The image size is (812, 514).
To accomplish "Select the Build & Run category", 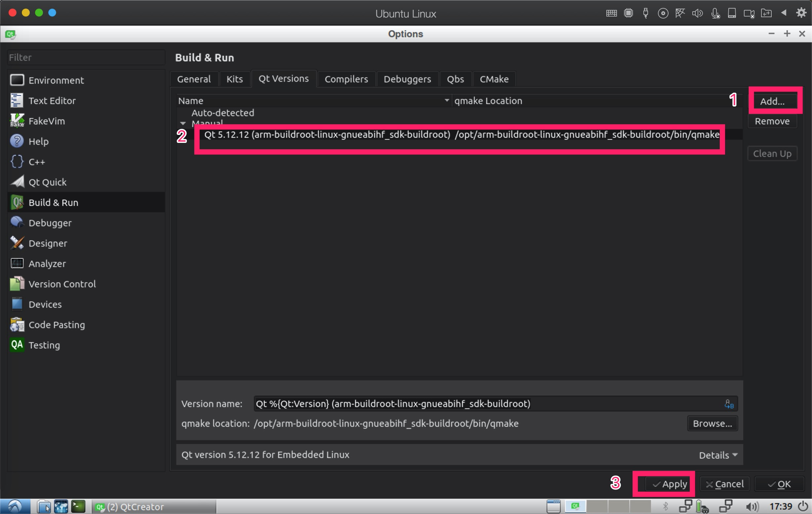I will point(86,202).
